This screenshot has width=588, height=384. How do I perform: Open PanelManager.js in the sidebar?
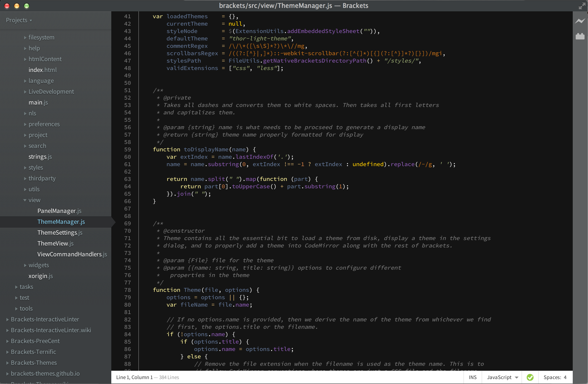coord(59,211)
